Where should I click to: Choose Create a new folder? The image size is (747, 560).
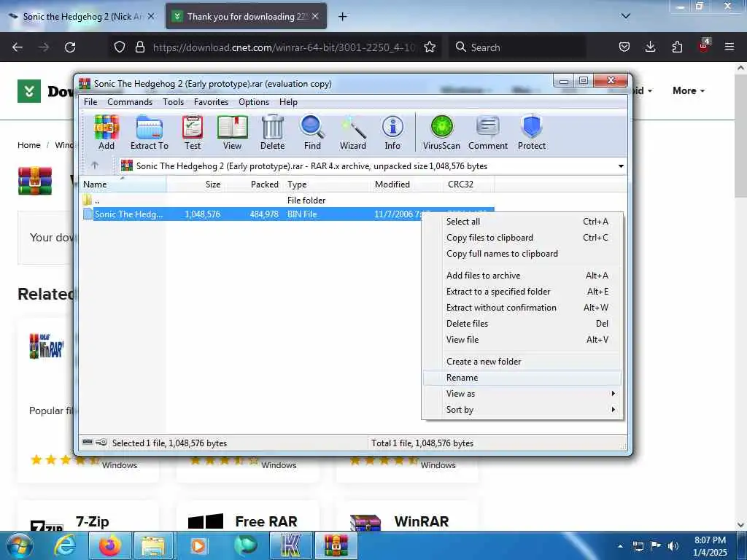point(522,362)
